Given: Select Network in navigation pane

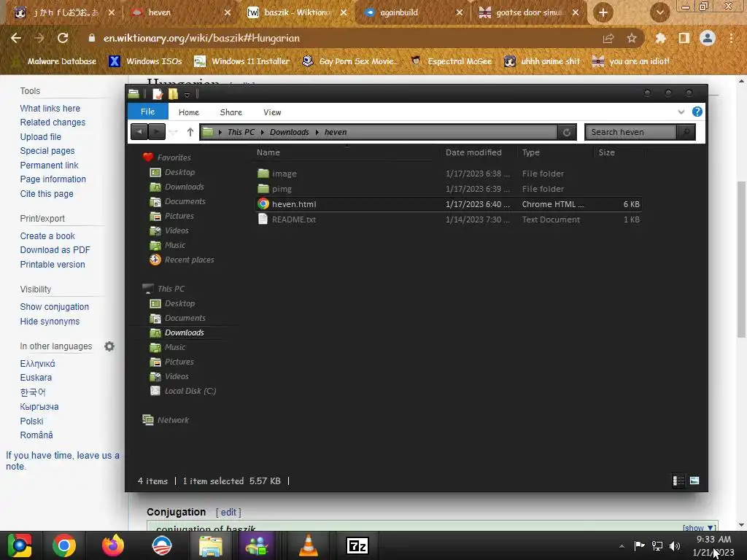Looking at the screenshot, I should [x=173, y=420].
